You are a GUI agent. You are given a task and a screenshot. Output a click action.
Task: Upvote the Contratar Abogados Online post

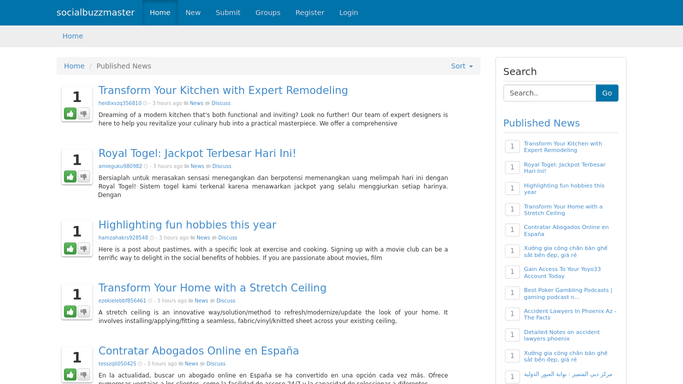click(x=70, y=374)
